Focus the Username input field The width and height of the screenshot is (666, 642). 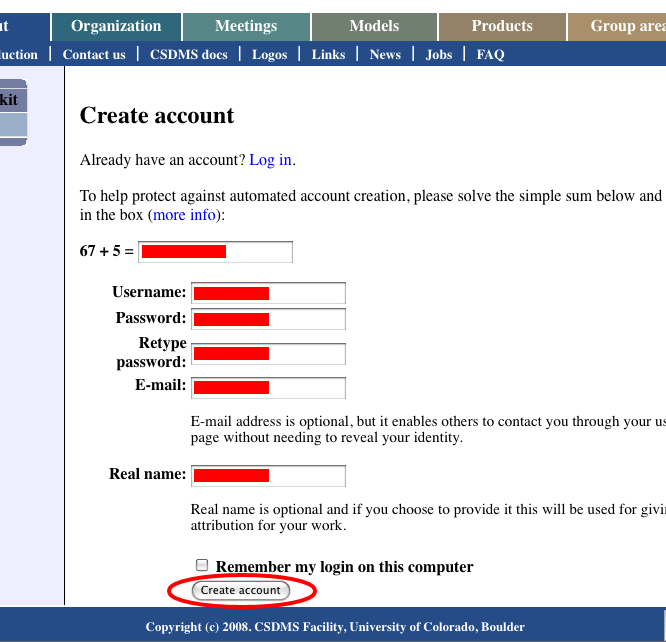point(268,293)
